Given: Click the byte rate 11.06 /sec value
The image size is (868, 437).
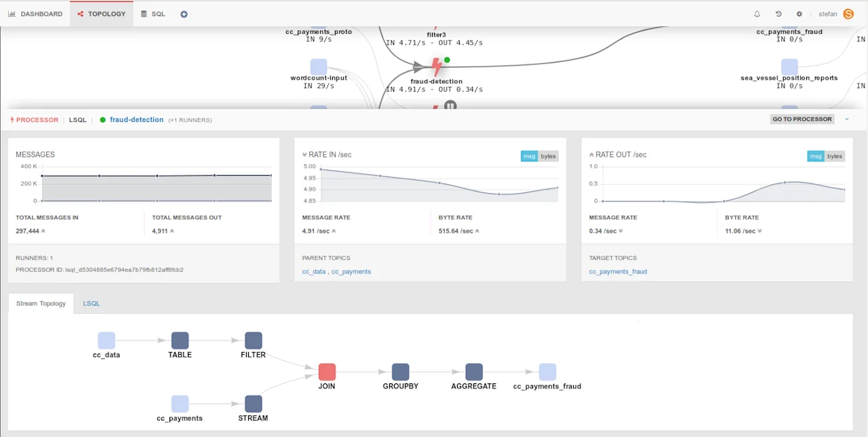Looking at the screenshot, I should click(x=741, y=231).
